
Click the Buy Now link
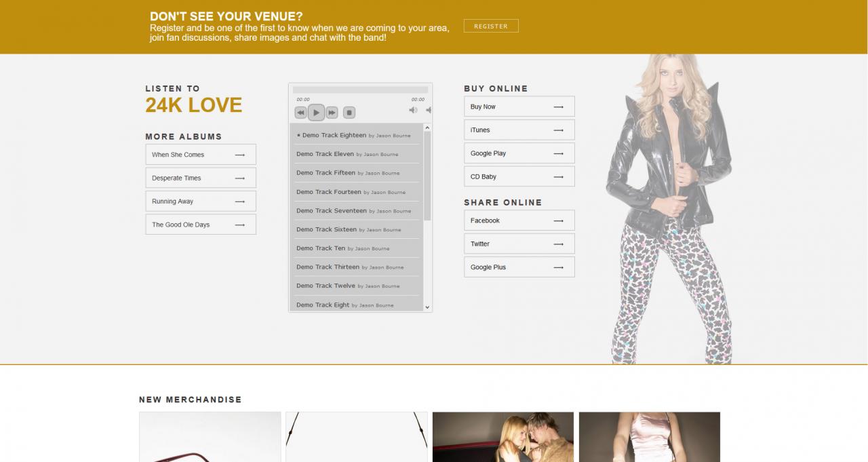pos(519,107)
